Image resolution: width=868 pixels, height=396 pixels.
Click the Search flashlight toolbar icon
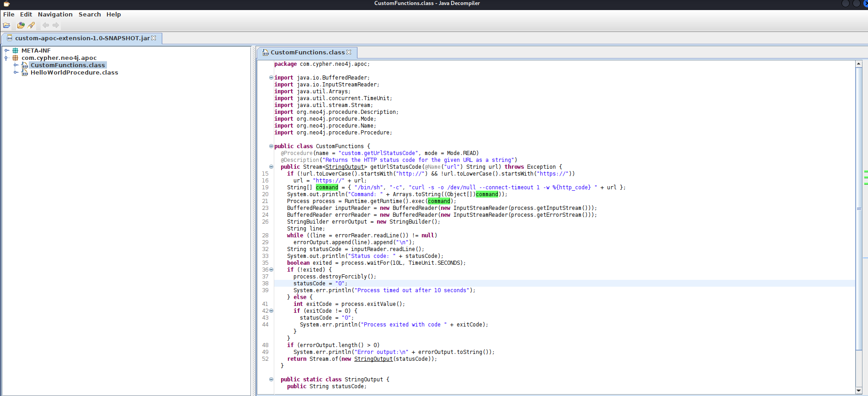tap(31, 25)
